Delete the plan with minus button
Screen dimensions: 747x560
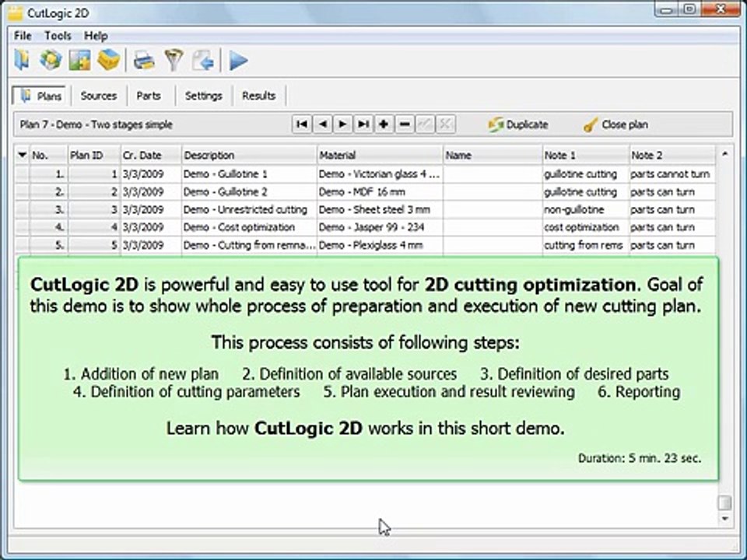[405, 124]
